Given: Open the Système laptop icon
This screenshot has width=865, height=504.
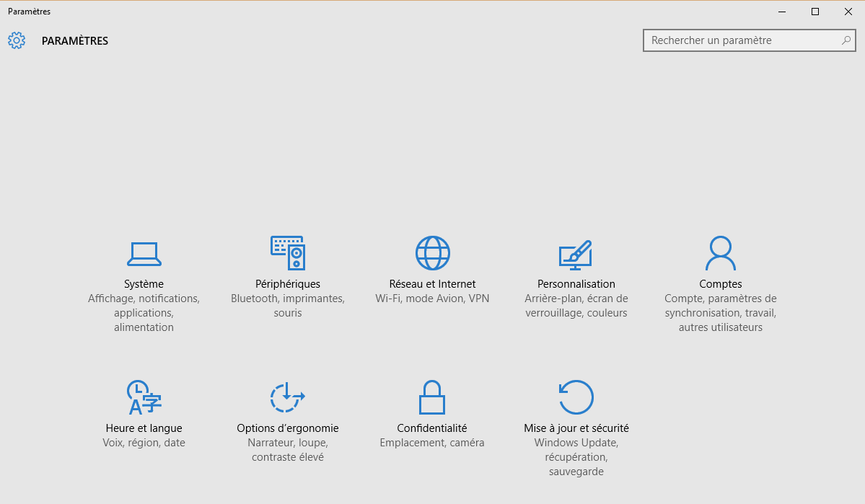Looking at the screenshot, I should pos(144,253).
